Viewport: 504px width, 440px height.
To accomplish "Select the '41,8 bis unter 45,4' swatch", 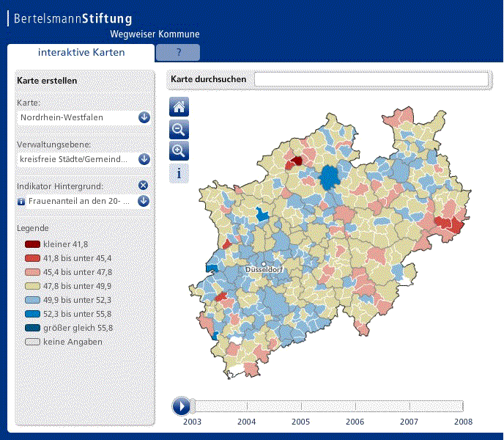I will (32, 258).
